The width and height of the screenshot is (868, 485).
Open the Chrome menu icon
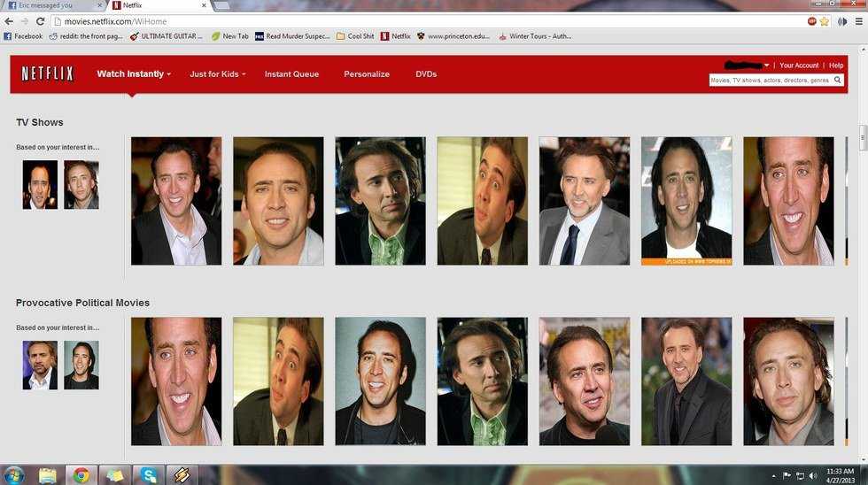pos(857,21)
